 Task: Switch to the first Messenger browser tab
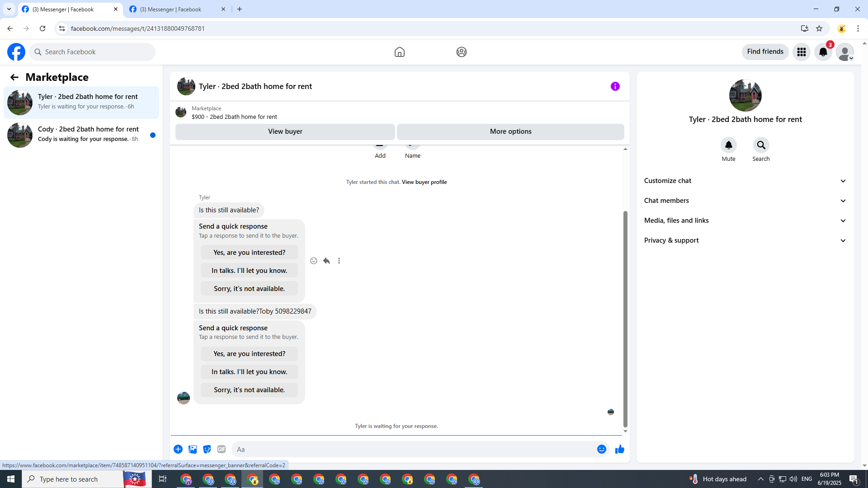(x=70, y=9)
